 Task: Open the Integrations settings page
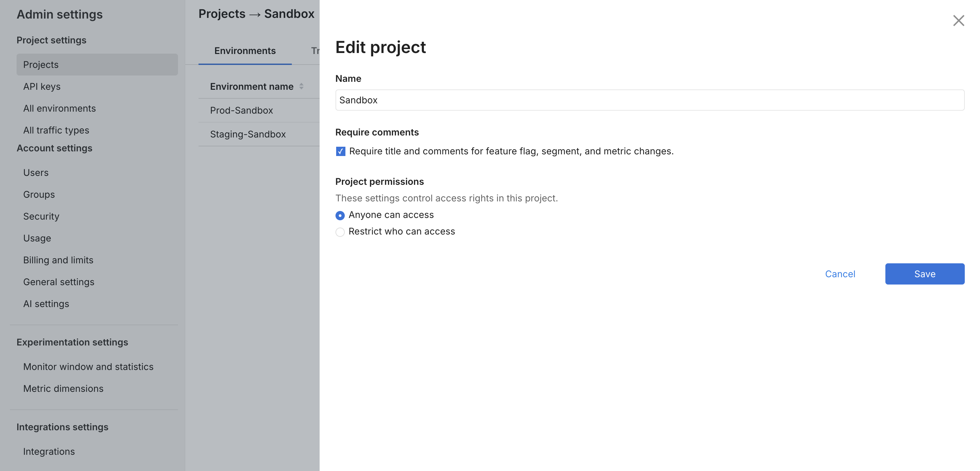pyautogui.click(x=49, y=451)
